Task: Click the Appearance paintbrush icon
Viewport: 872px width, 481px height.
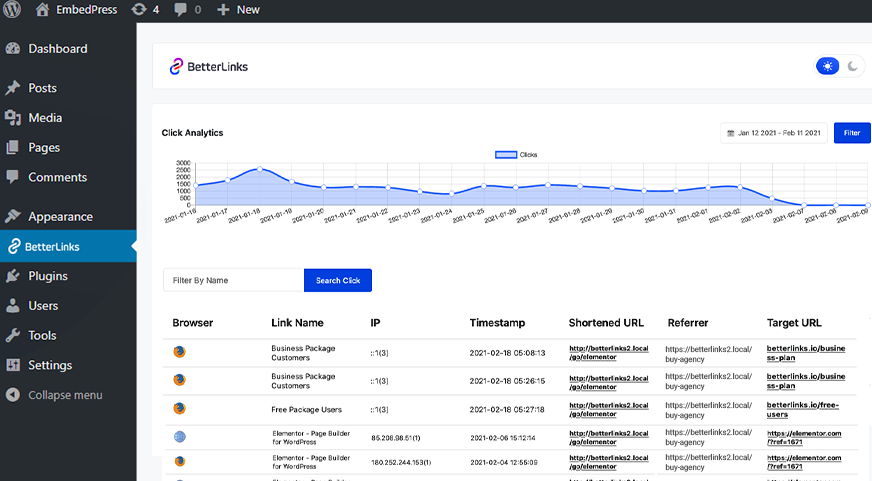Action: coord(13,216)
